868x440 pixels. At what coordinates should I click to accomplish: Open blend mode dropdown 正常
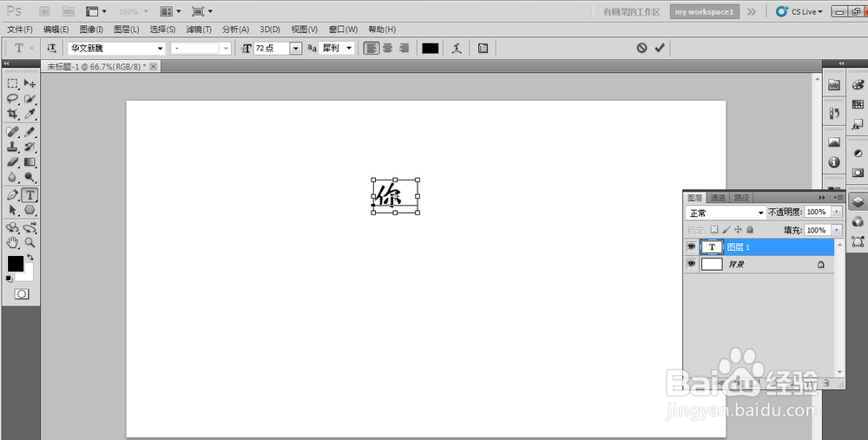tap(725, 213)
